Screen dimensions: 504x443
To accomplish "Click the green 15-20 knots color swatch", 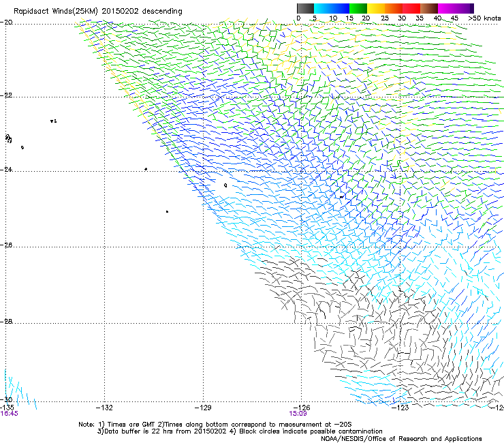I will [358, 8].
